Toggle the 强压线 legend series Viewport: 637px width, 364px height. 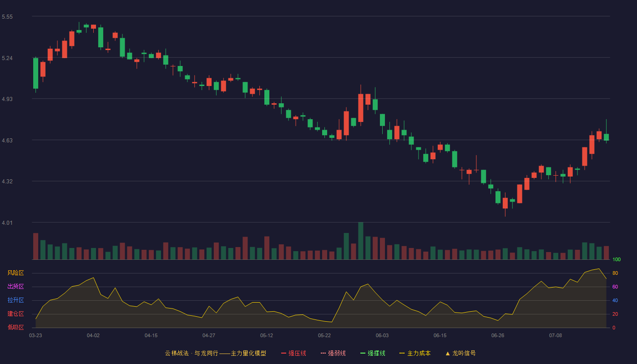[293, 353]
